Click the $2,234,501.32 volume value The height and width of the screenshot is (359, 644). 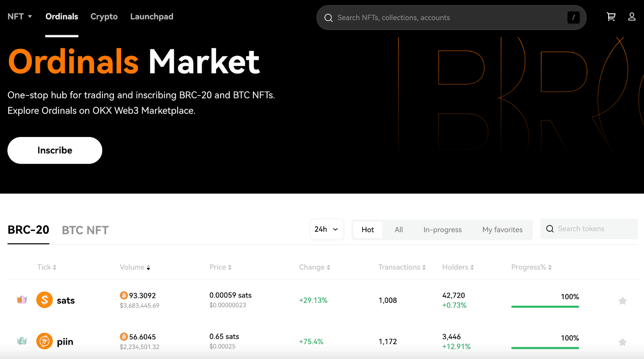139,347
